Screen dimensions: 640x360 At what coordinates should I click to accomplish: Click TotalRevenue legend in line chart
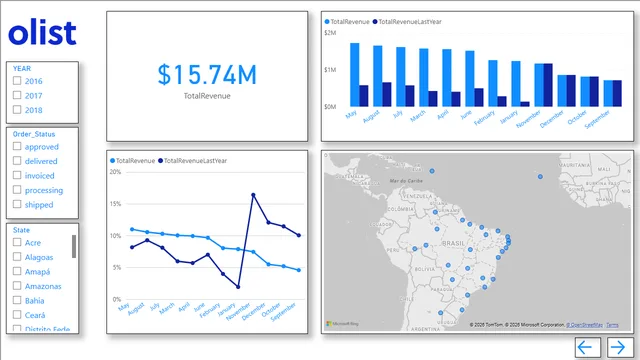[132, 161]
